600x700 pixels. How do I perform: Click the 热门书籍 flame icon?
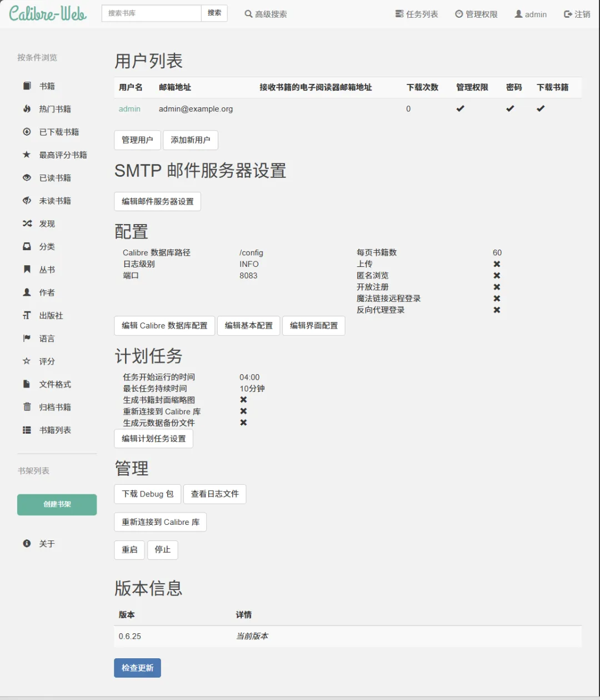coord(27,109)
